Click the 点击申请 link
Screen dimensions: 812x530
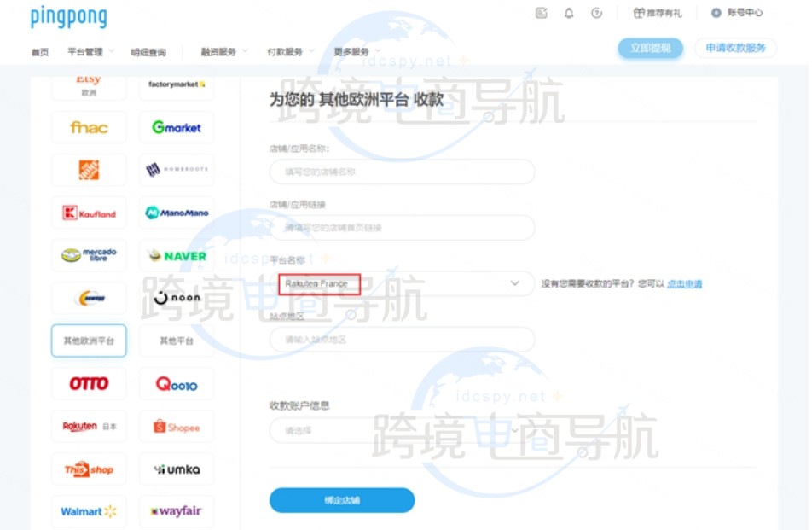tap(684, 284)
